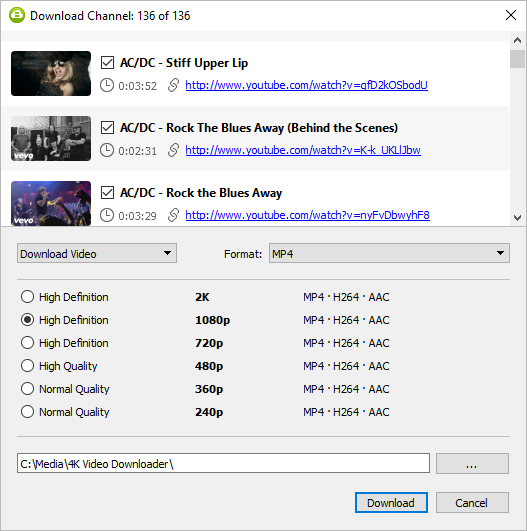
Task: Click the Rock the Blues Away concert thumbnail
Action: point(51,204)
